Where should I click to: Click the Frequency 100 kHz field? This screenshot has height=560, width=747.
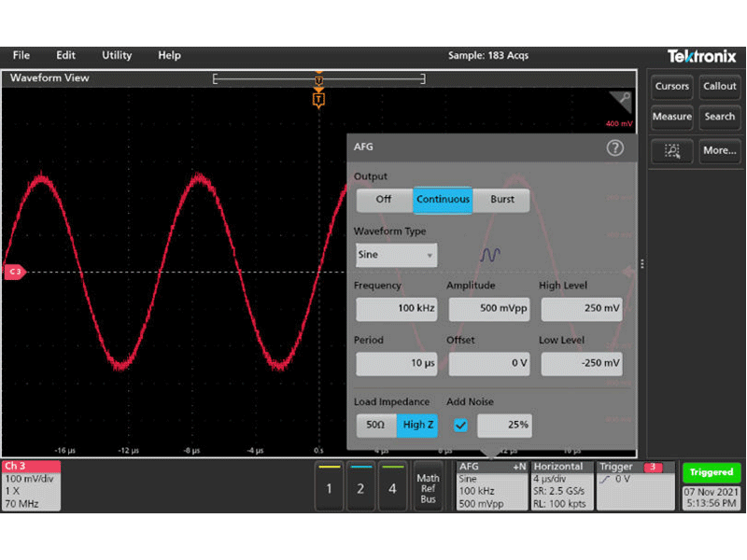pyautogui.click(x=396, y=309)
